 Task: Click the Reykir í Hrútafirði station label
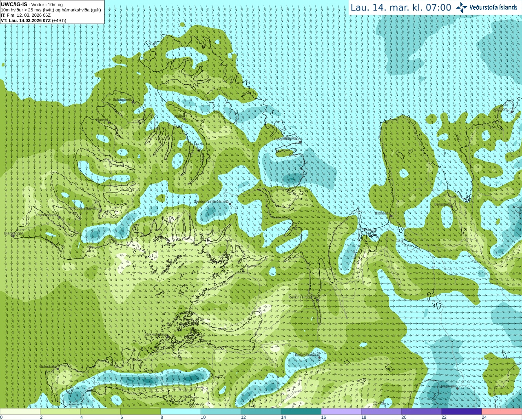303,297
